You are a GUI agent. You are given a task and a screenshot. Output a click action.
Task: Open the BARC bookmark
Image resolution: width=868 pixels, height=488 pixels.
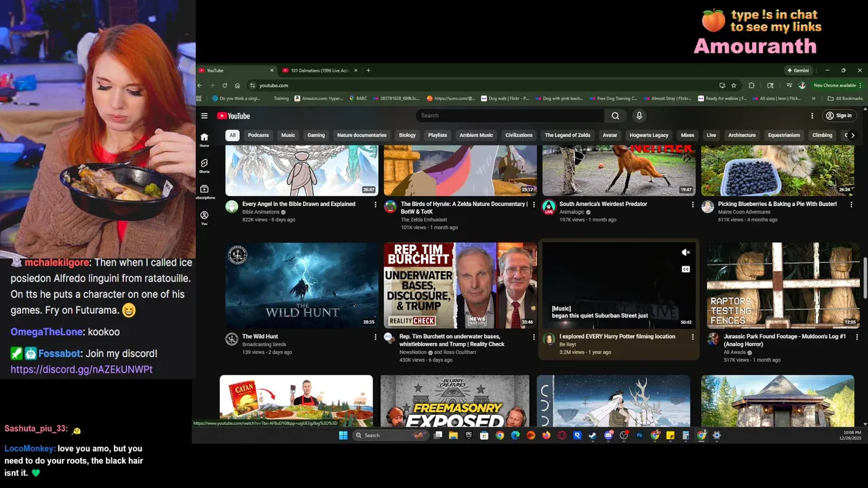[x=358, y=98]
